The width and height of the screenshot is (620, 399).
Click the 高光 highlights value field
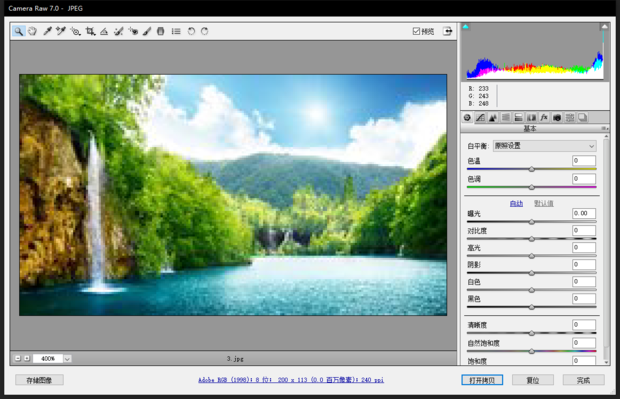(584, 248)
